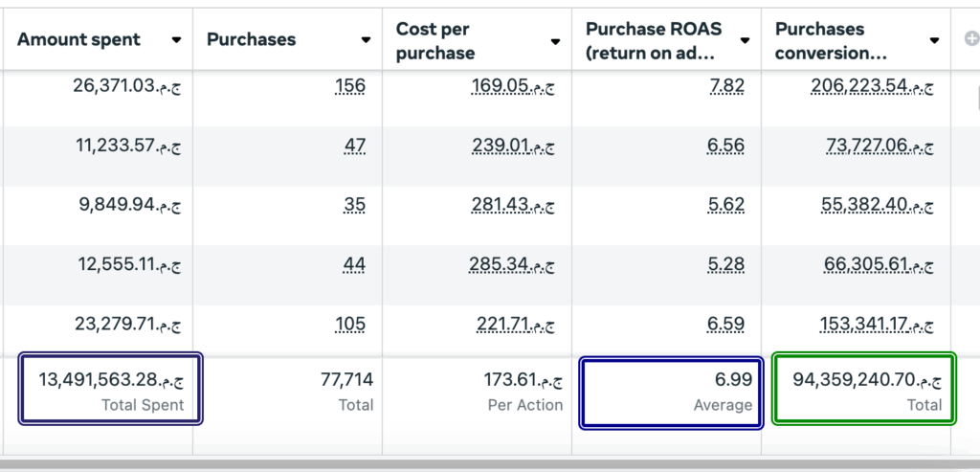This screenshot has height=472, width=980.
Task: Select the 13,491,563.28 Total Spent cell
Action: 111,391
